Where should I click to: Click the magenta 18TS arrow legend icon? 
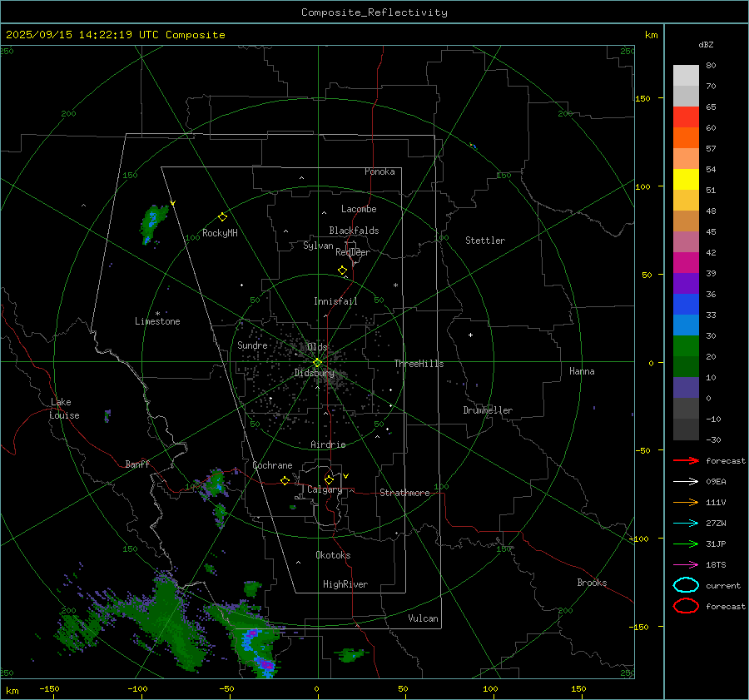pyautogui.click(x=686, y=565)
